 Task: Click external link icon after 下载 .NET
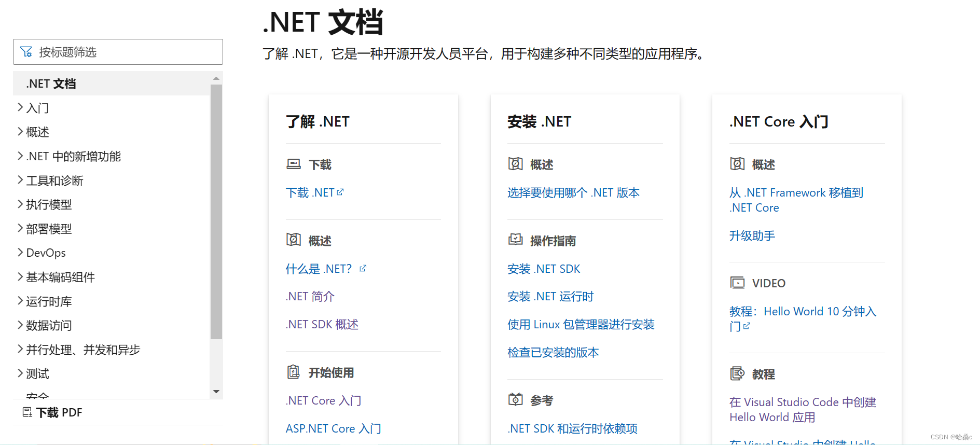[340, 192]
